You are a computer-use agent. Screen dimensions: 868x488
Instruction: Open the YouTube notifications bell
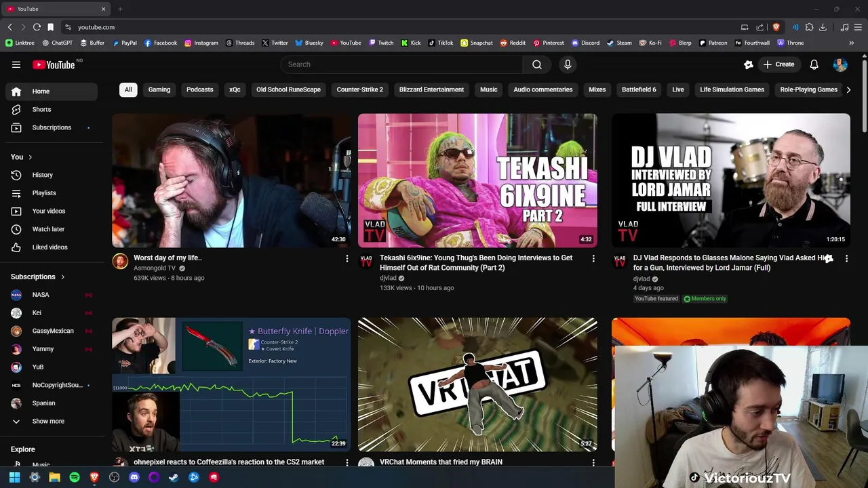(x=814, y=64)
